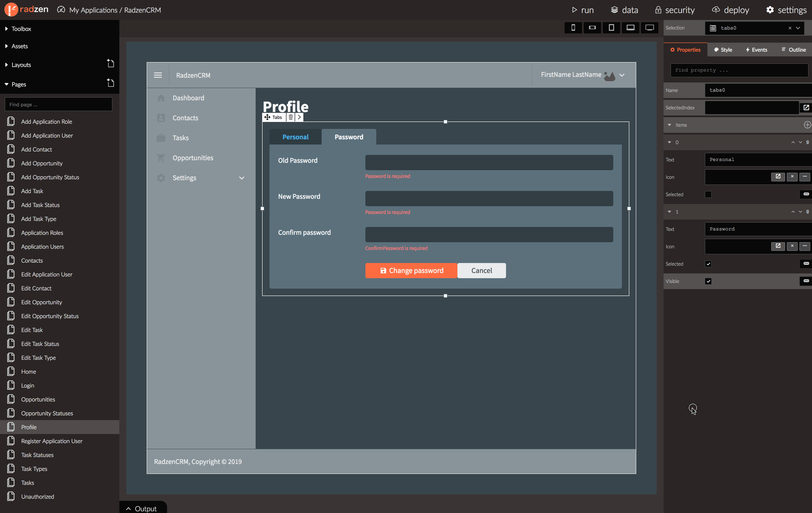This screenshot has height=513, width=812.
Task: Collapse the Items section
Action: [x=670, y=125]
